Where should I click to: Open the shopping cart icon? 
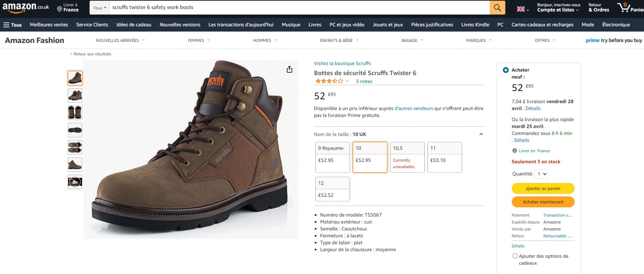click(624, 7)
